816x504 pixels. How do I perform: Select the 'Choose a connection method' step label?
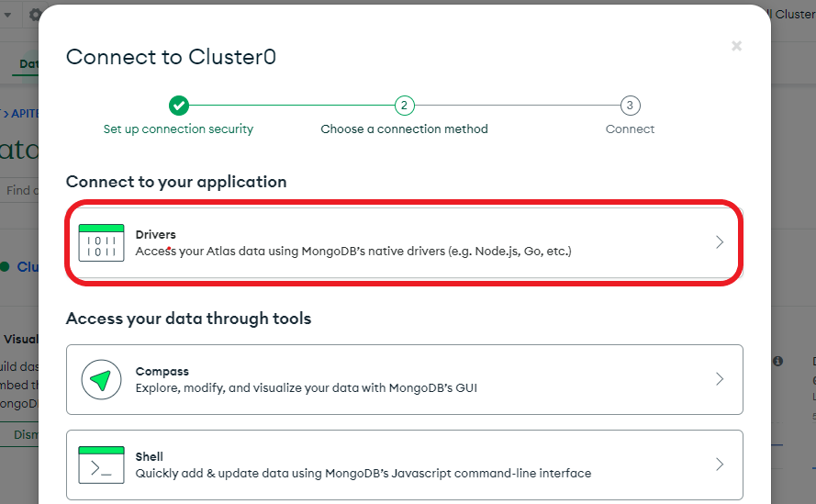[x=405, y=129]
